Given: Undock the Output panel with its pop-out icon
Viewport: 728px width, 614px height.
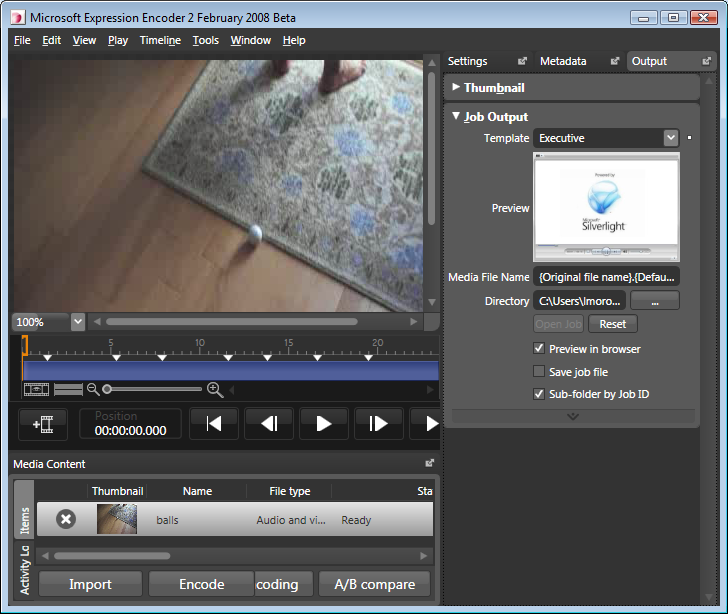Looking at the screenshot, I should (x=706, y=61).
